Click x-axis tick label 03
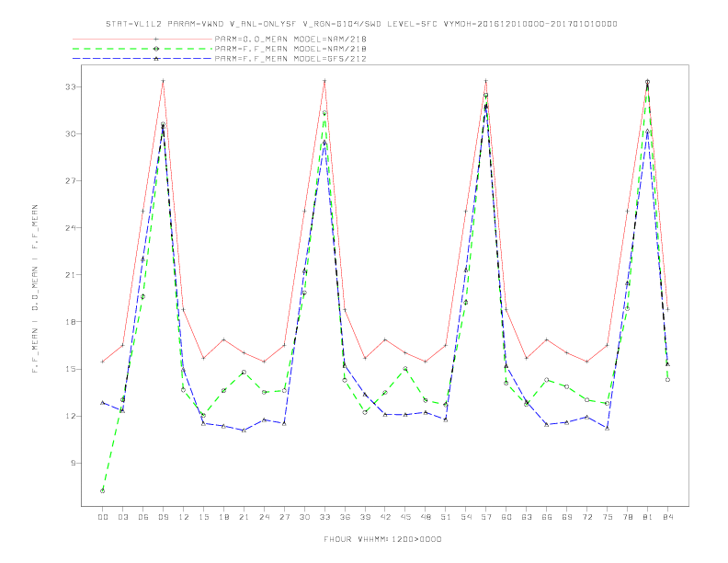 pyautogui.click(x=122, y=517)
